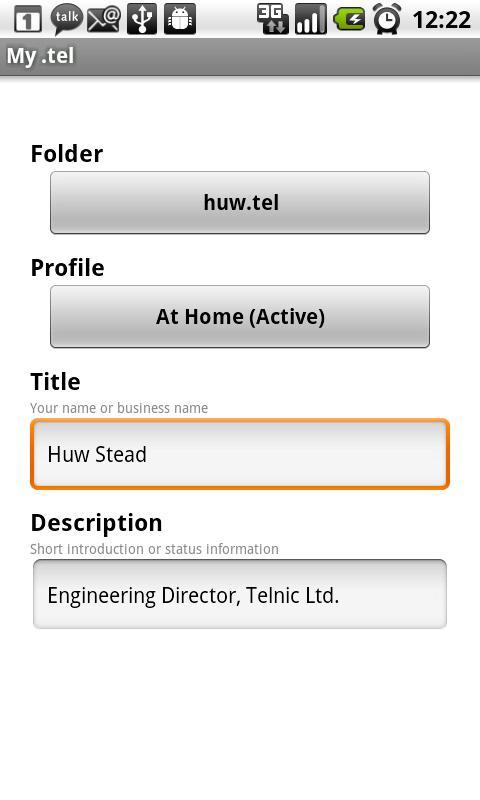This screenshot has width=480, height=800.
Task: Tap the 'Short introduction or status information' hint
Action: [x=154, y=549]
